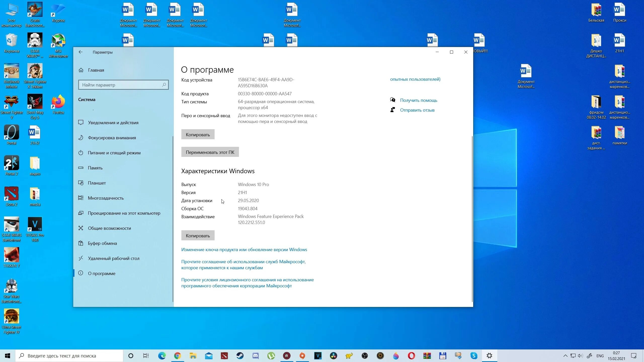Click the Найти параметр search field
Viewport: 644px width, 362px height.
[123, 85]
